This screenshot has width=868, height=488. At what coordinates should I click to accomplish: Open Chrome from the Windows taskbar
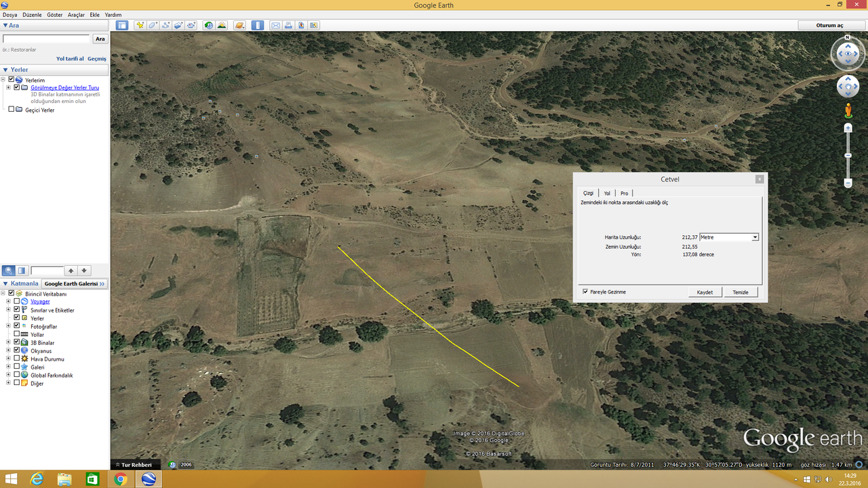(x=121, y=479)
